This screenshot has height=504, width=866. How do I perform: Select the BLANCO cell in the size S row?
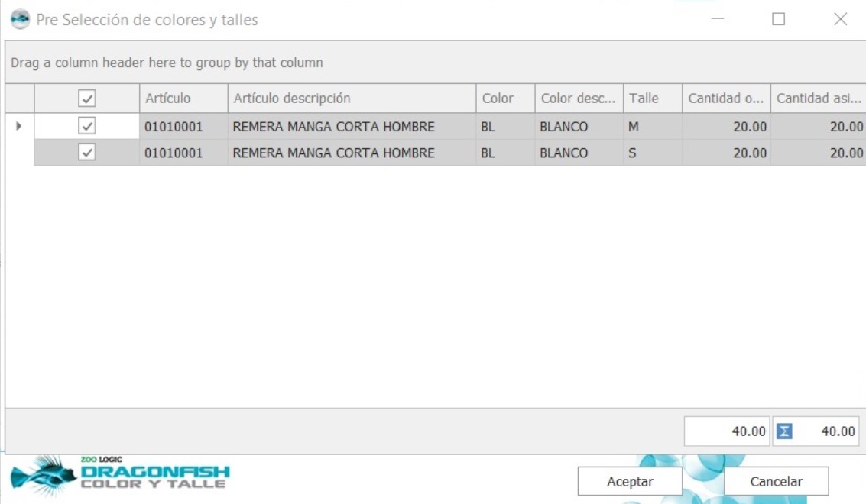(578, 151)
